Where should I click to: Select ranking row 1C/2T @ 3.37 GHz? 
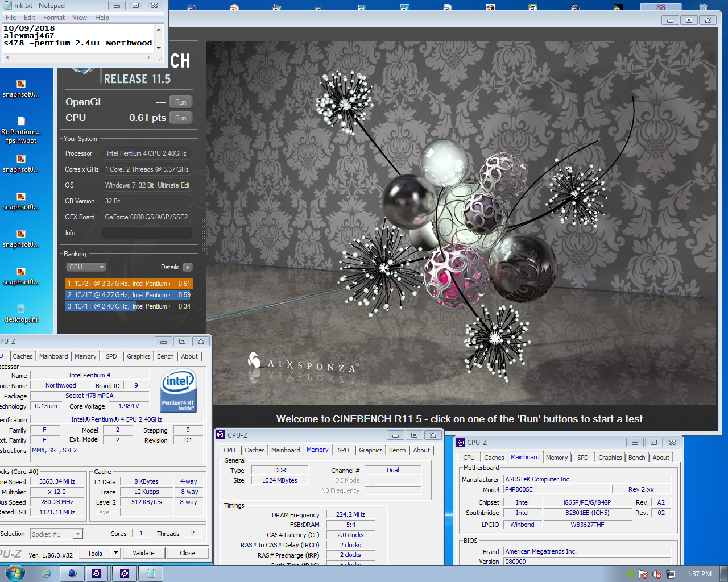(x=129, y=284)
